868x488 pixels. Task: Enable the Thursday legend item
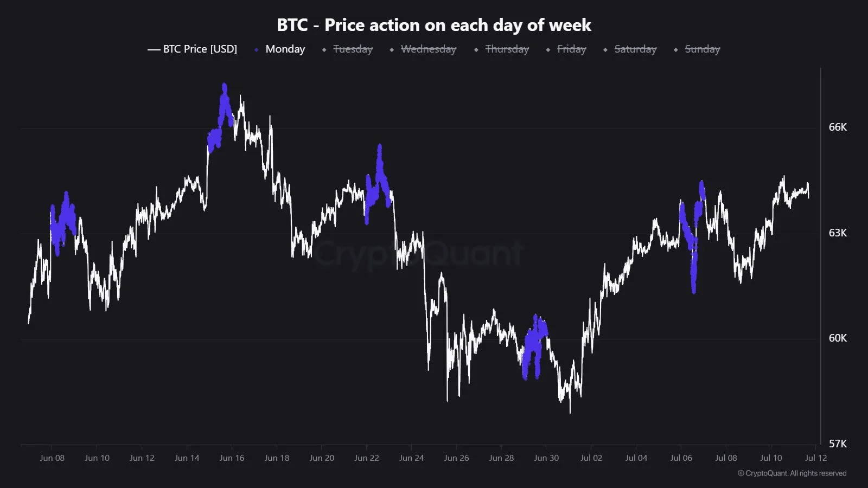click(502, 49)
